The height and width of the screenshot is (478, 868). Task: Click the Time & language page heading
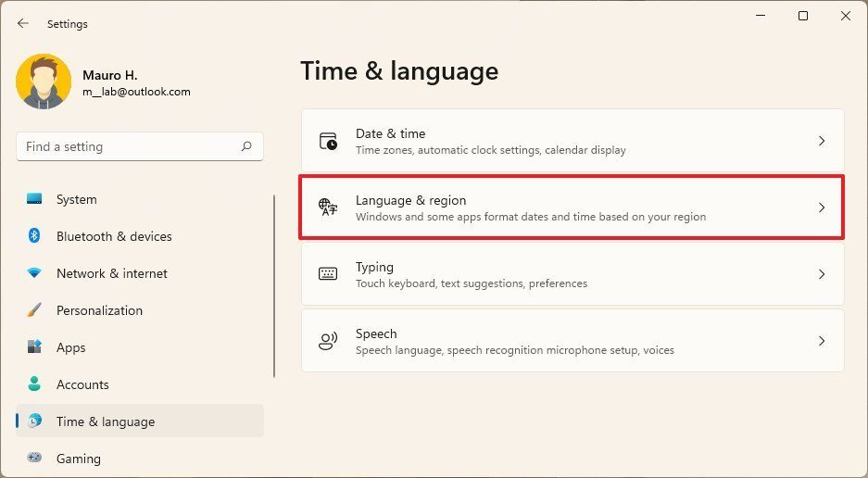(399, 71)
